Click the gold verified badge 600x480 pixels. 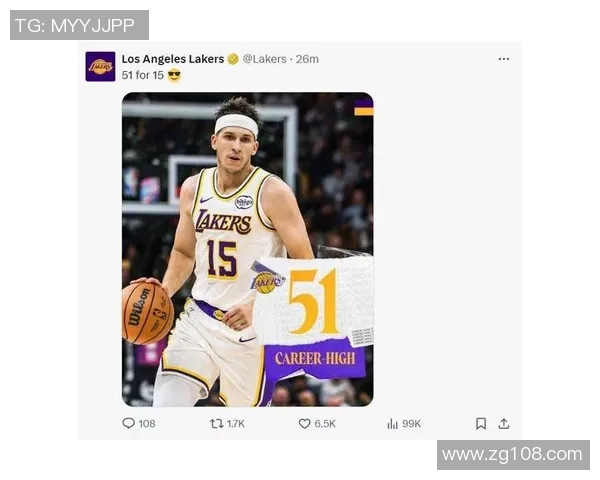coord(233,59)
